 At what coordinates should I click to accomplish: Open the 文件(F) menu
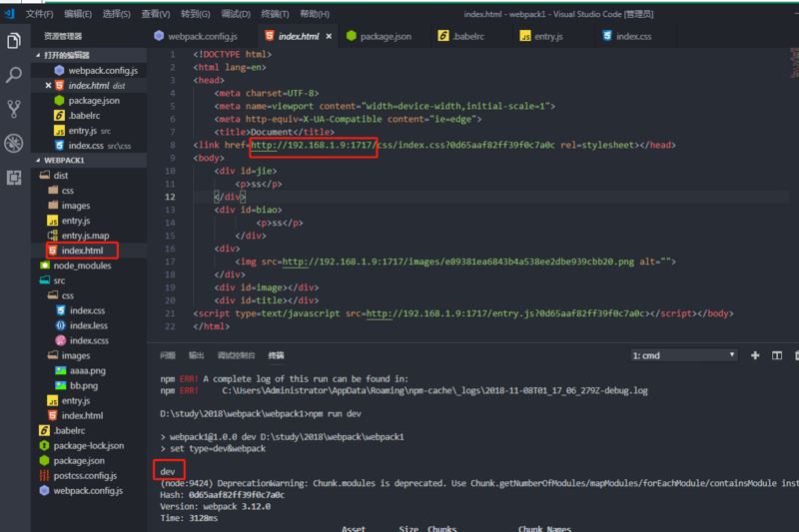[39, 14]
